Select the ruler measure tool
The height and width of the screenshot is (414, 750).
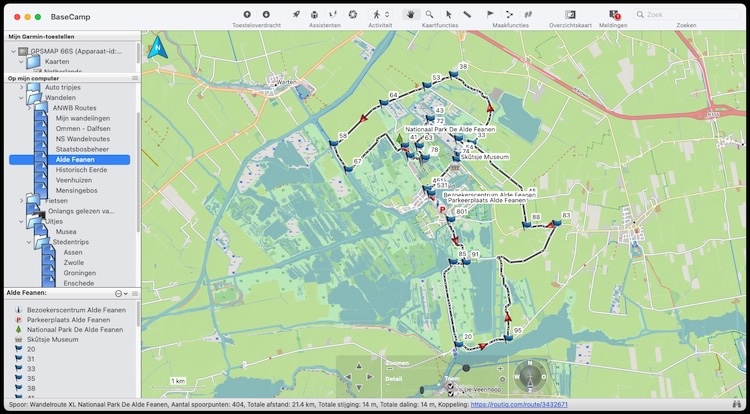click(467, 15)
